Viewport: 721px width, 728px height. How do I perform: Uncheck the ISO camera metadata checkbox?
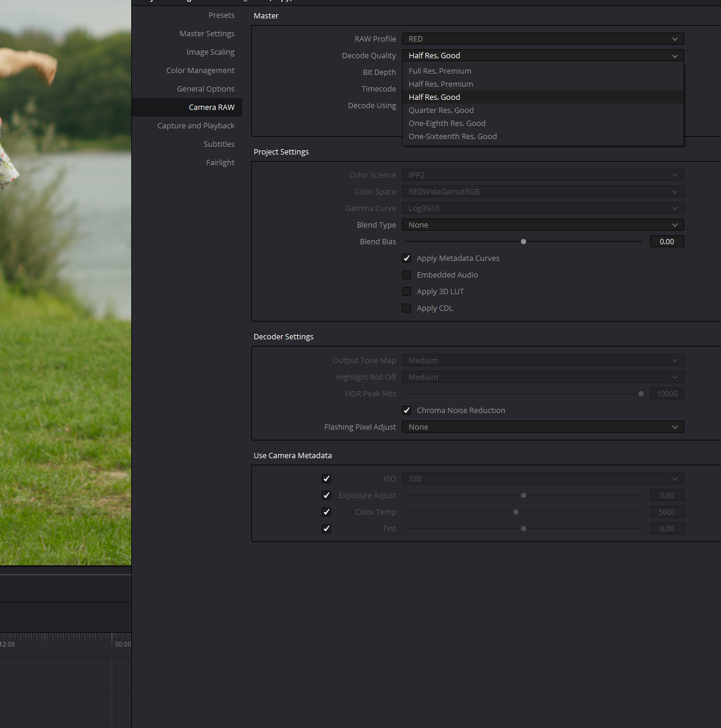click(327, 478)
